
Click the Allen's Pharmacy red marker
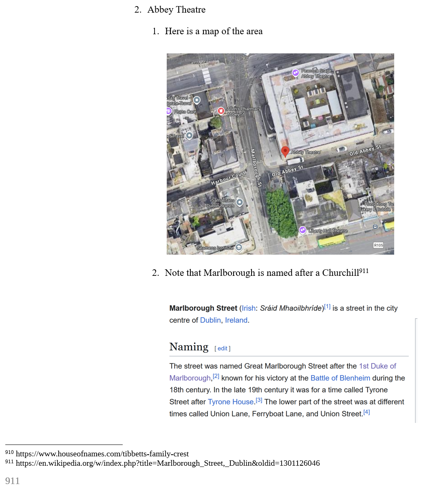coord(221,111)
